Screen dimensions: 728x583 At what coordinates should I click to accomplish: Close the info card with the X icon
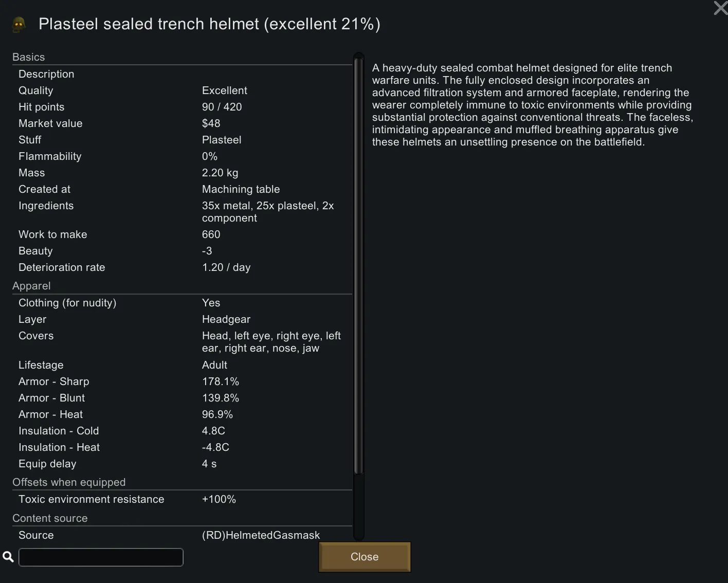click(720, 8)
